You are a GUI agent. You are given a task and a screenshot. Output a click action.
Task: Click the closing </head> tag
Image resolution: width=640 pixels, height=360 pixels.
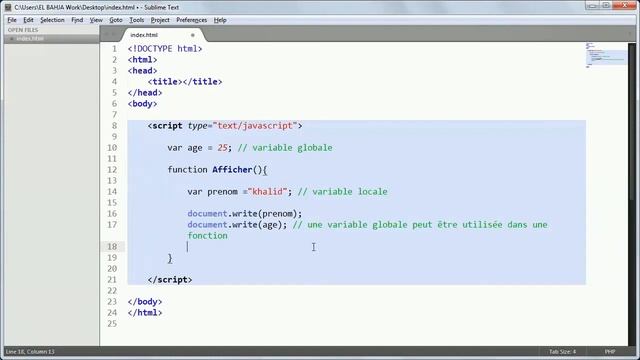[x=145, y=93]
